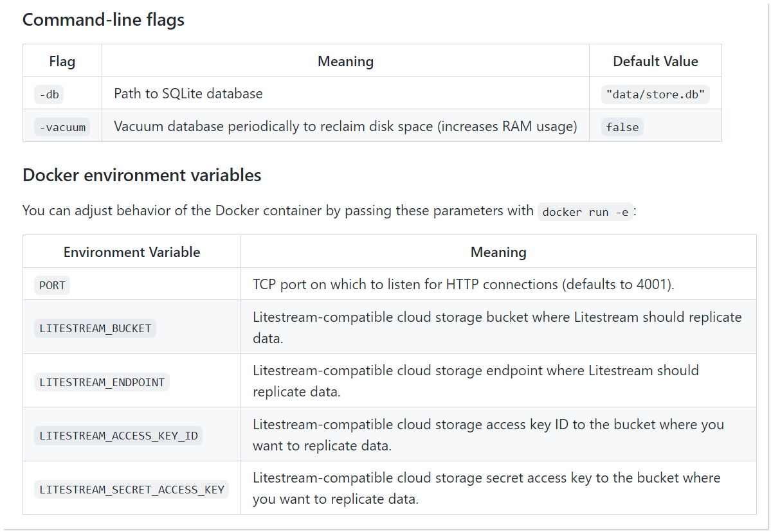Select the docker run -e code snippet

click(585, 212)
